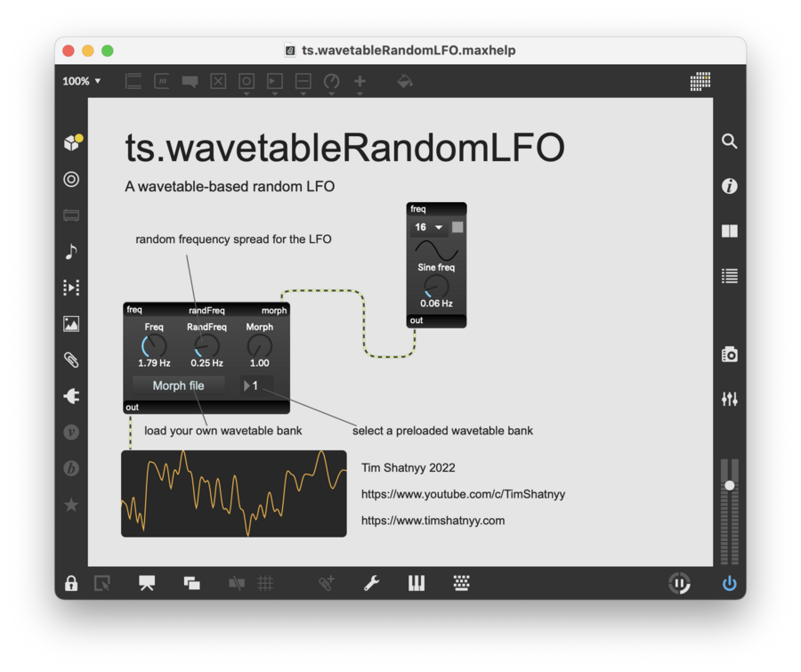Click 'select a preloaded wavetable bank' comment
This screenshot has width=801, height=672.
[442, 431]
